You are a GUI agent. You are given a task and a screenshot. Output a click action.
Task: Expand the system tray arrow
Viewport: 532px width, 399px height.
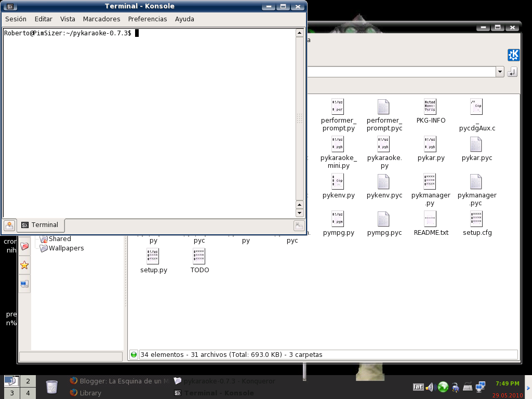point(529,387)
